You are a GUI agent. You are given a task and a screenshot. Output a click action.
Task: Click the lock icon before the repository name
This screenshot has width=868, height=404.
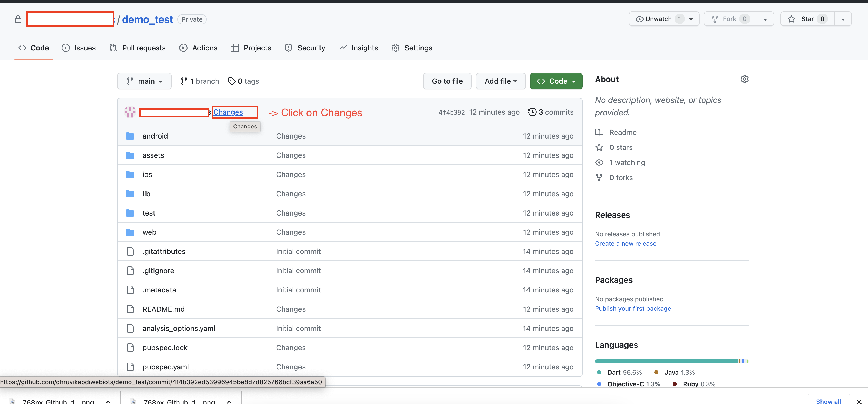18,19
